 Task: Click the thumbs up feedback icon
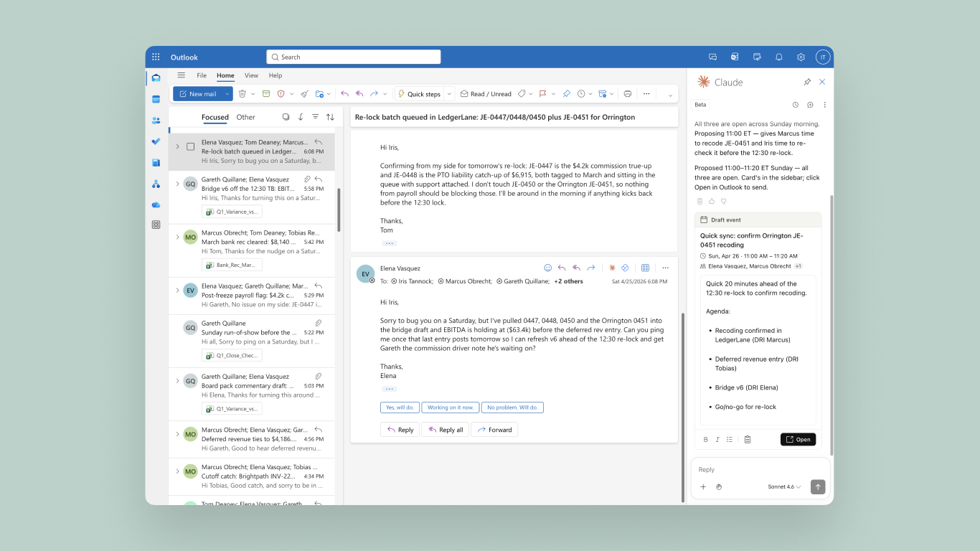[x=712, y=202]
